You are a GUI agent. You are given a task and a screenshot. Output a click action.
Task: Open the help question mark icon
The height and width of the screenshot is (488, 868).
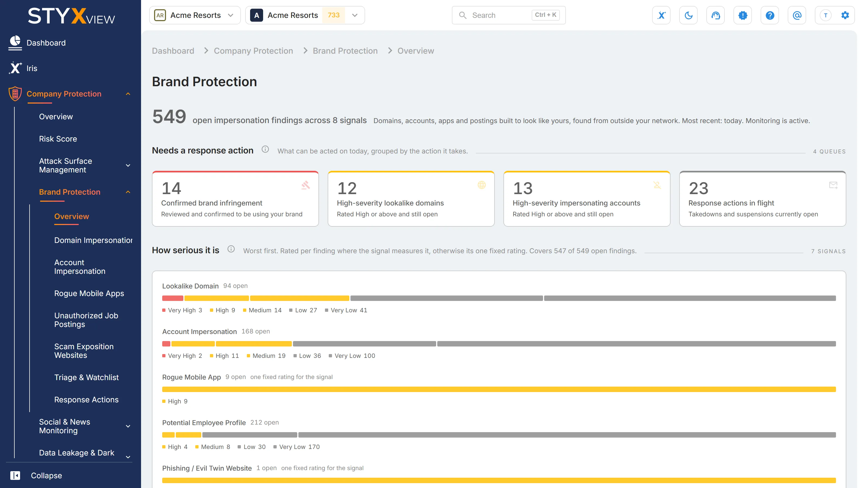770,15
